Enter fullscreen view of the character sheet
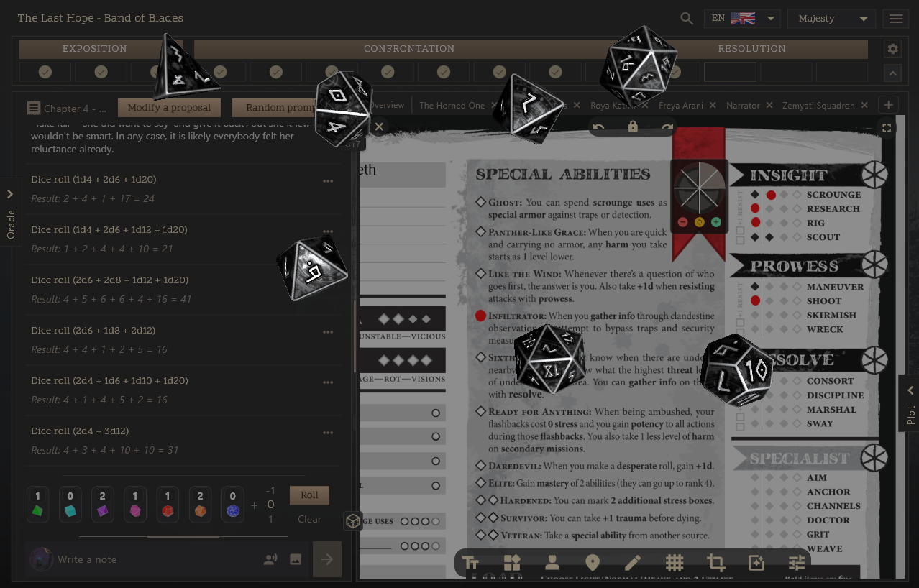919x588 pixels. tap(887, 128)
